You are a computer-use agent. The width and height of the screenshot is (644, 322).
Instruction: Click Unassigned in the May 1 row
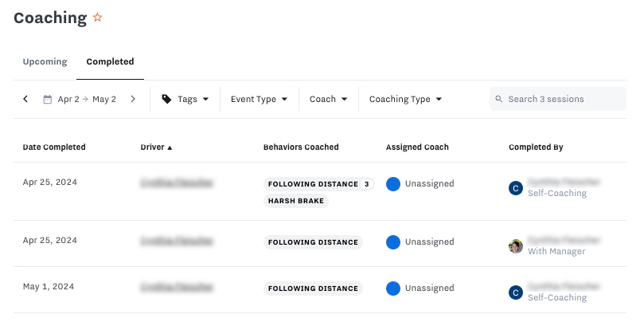[x=430, y=289]
